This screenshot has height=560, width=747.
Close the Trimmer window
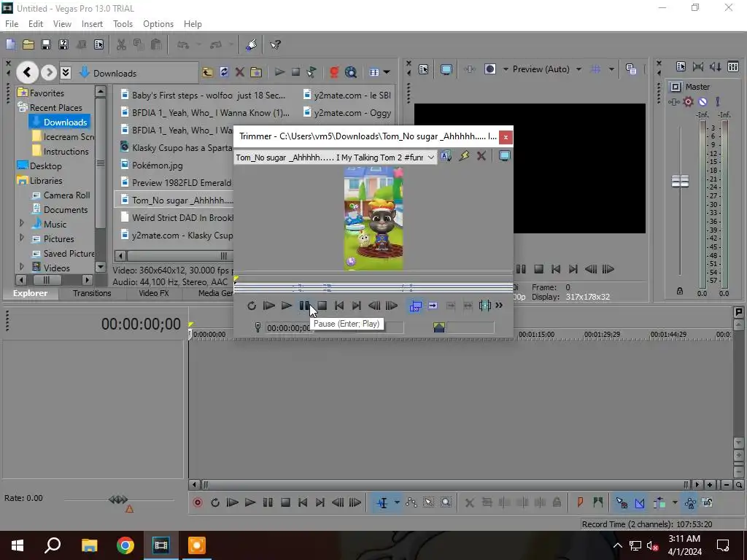506,137
